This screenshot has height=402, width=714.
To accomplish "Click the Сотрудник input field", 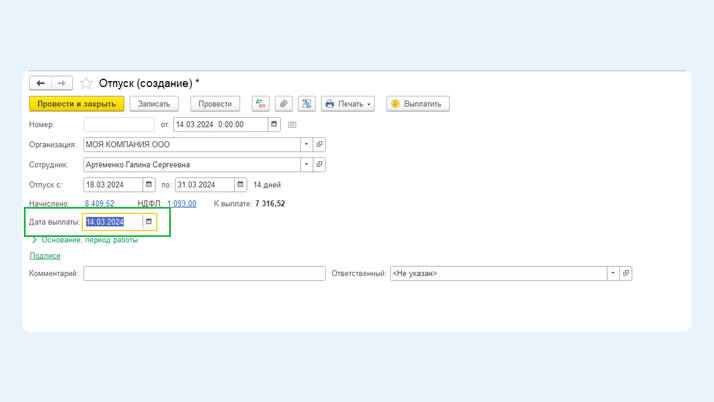I will (192, 164).
